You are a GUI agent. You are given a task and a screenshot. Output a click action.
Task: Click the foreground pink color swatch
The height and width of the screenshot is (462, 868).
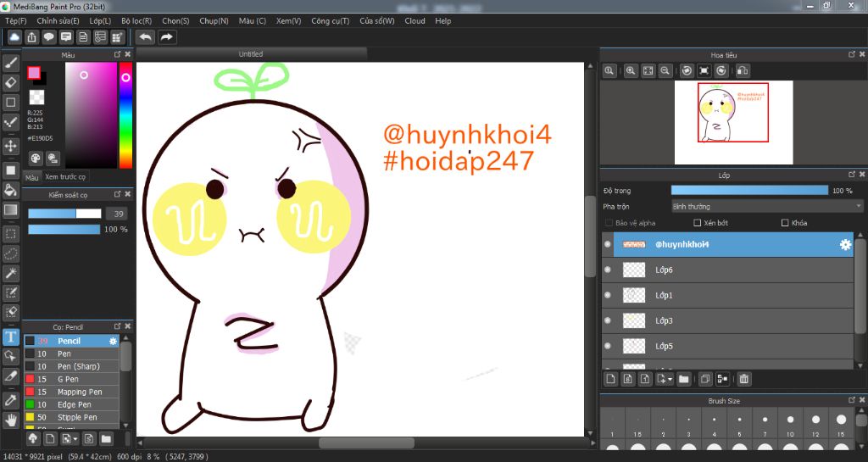click(x=34, y=73)
